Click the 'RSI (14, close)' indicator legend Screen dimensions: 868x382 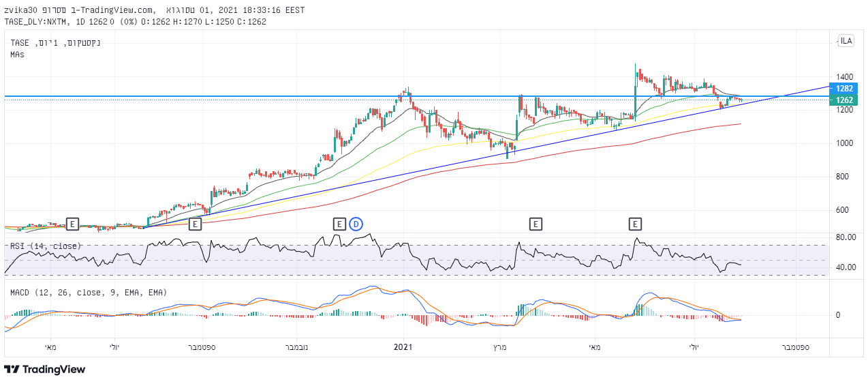[46, 246]
